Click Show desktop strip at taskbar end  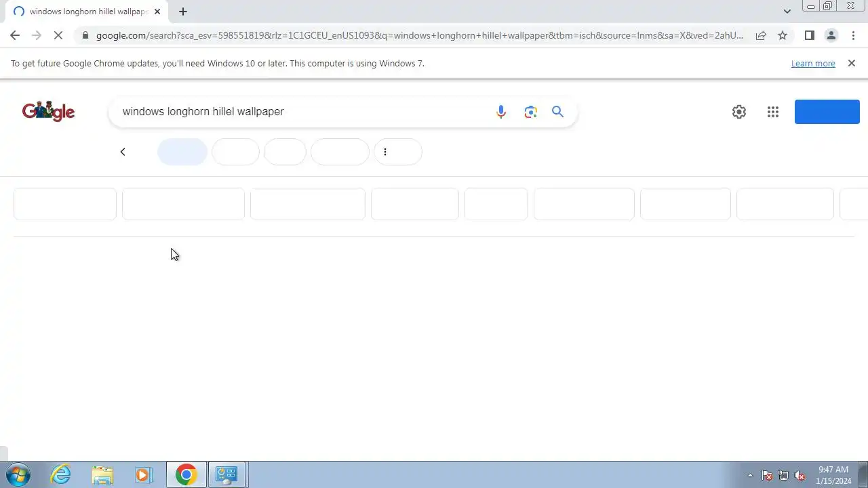[x=863, y=474]
